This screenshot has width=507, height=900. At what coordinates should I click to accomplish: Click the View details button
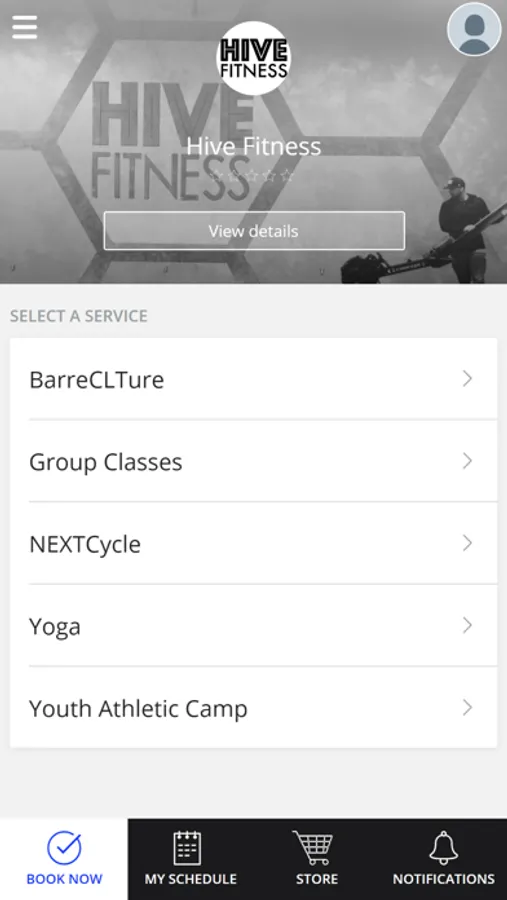[254, 231]
